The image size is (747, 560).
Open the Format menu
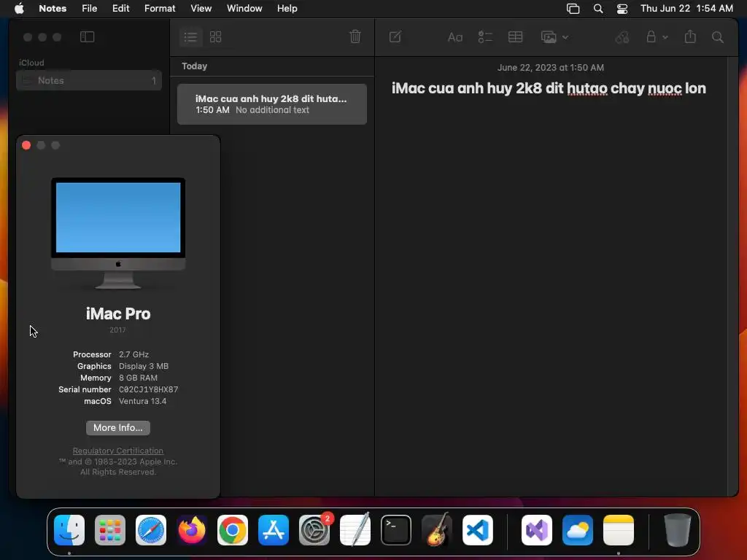pyautogui.click(x=160, y=8)
